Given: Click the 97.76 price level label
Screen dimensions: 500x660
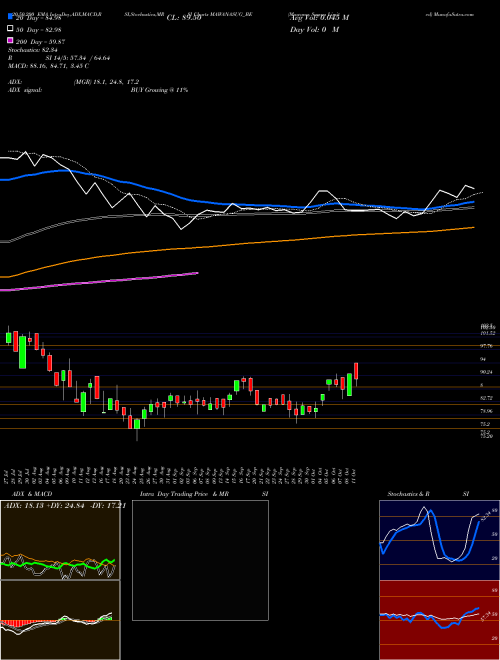Looking at the screenshot, I should [x=487, y=346].
